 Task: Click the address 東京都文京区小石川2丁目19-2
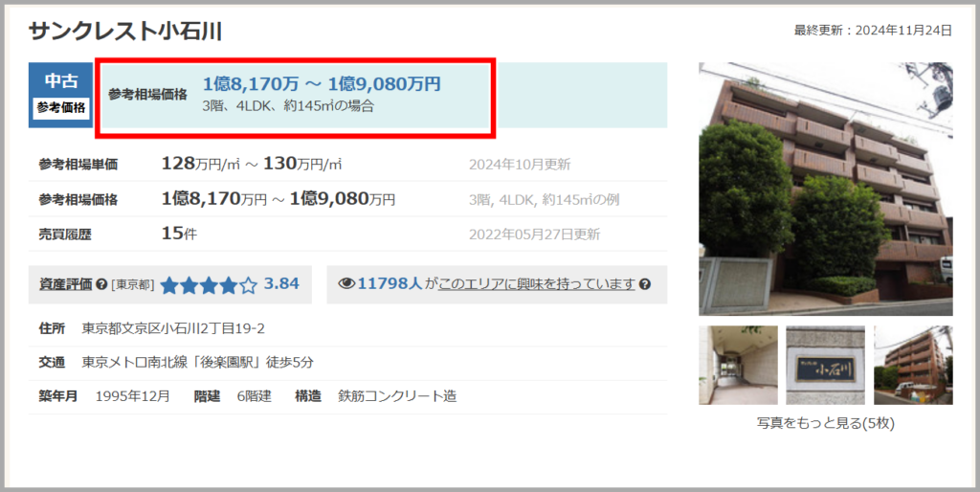tap(173, 328)
